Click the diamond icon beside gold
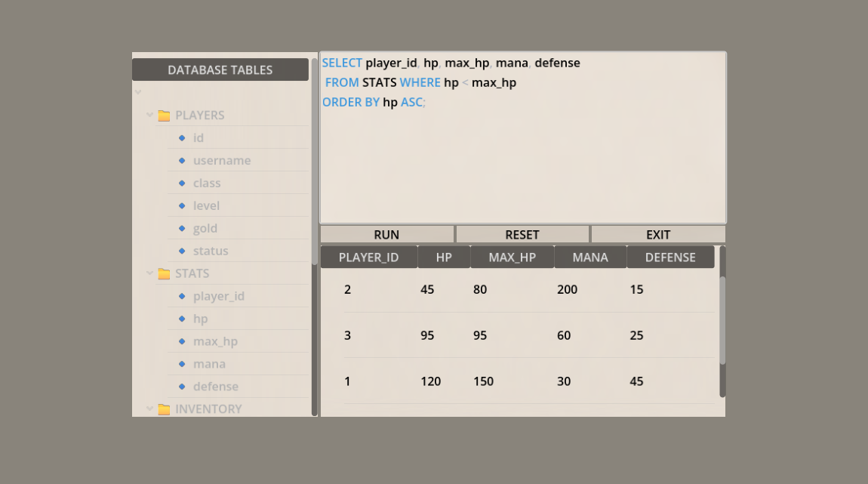This screenshot has width=868, height=484. pos(182,228)
